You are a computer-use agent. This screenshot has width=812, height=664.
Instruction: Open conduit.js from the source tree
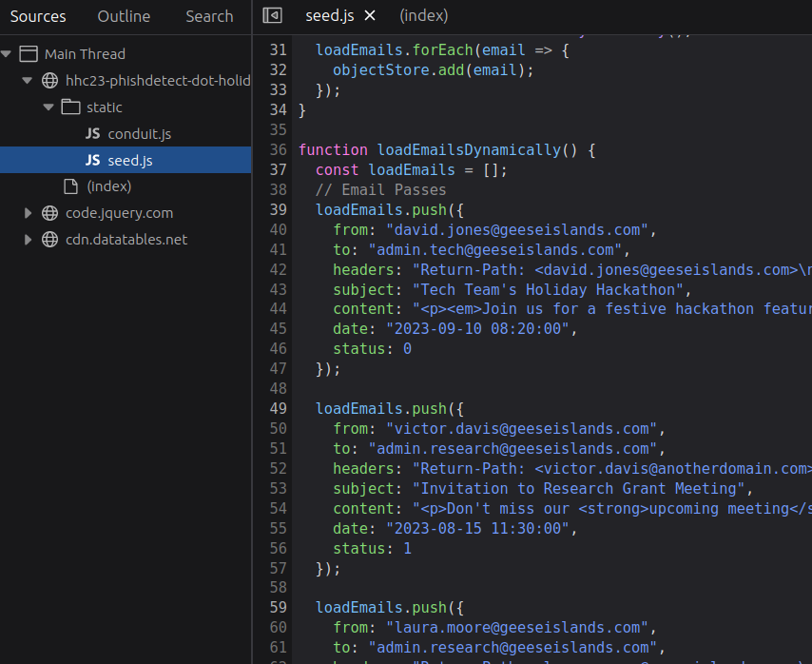click(139, 134)
